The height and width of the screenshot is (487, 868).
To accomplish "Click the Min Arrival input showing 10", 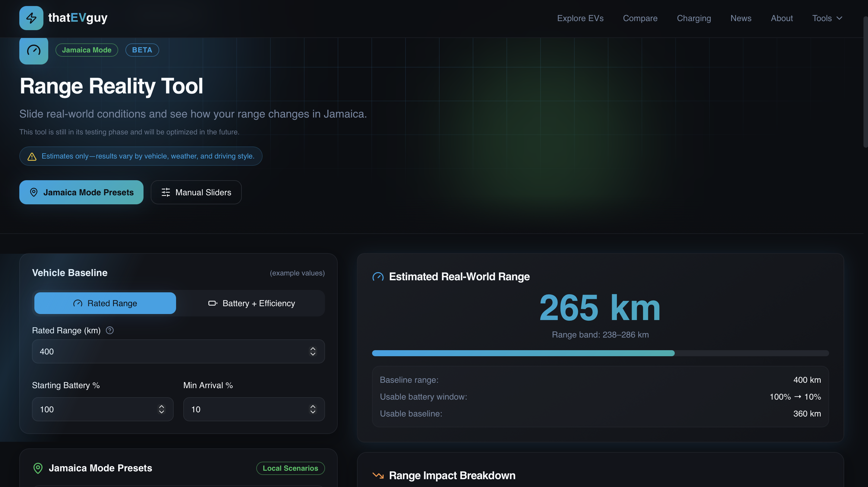I will (254, 409).
